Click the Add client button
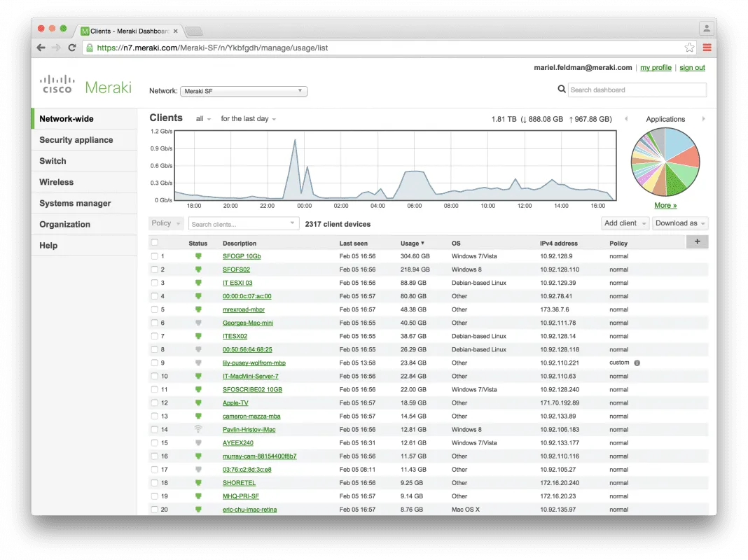Viewport: 748px width, 560px height. click(624, 223)
